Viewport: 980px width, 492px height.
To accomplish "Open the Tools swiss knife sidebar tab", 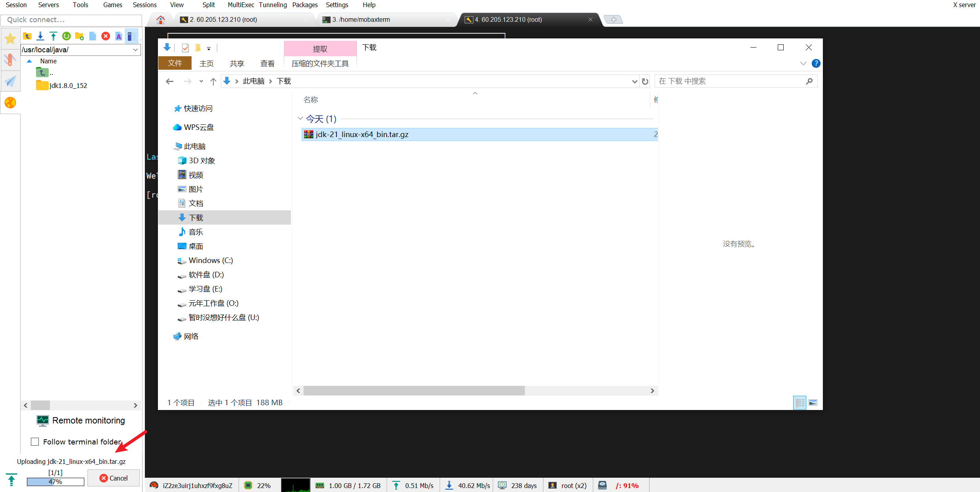I will click(x=10, y=60).
